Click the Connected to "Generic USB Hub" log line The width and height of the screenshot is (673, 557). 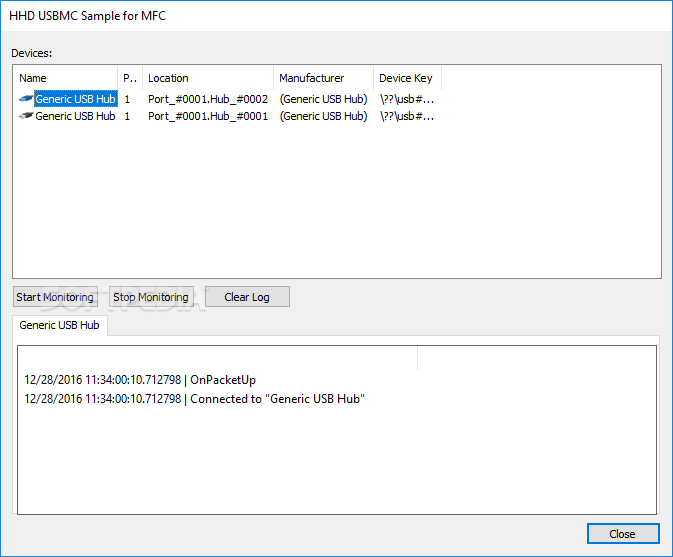click(x=194, y=399)
